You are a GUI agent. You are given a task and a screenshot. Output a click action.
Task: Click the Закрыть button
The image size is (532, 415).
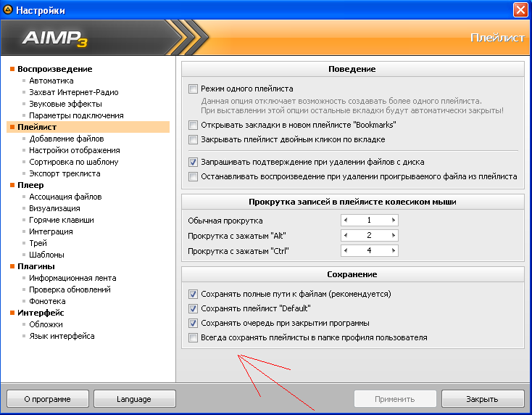[x=483, y=399]
